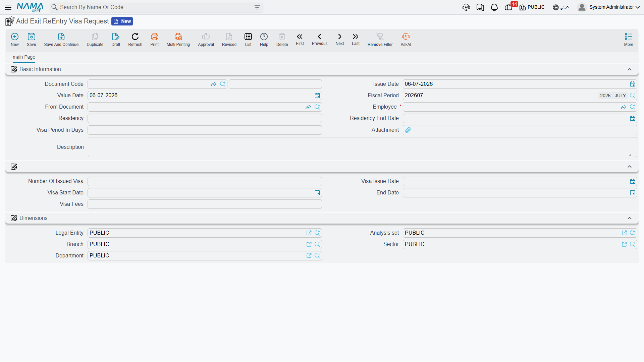Open the List view
Viewport: 644px width, 362px height.
(x=248, y=40)
